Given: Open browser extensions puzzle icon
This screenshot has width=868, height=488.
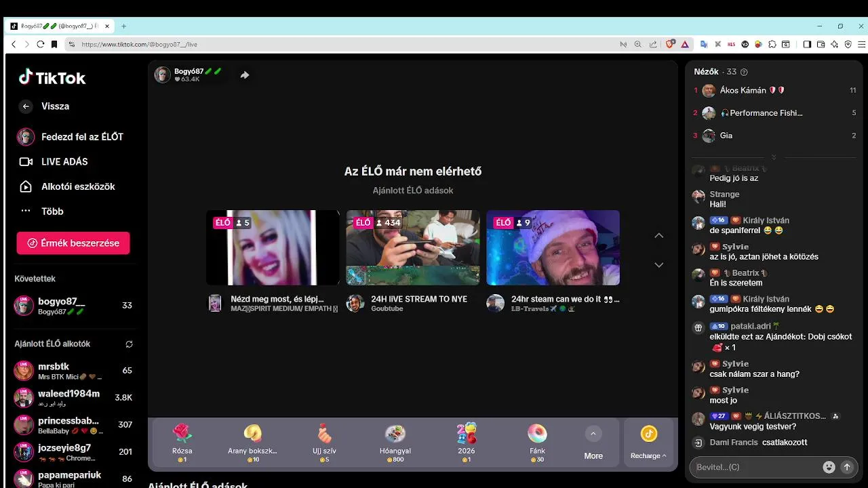Looking at the screenshot, I should pos(772,44).
